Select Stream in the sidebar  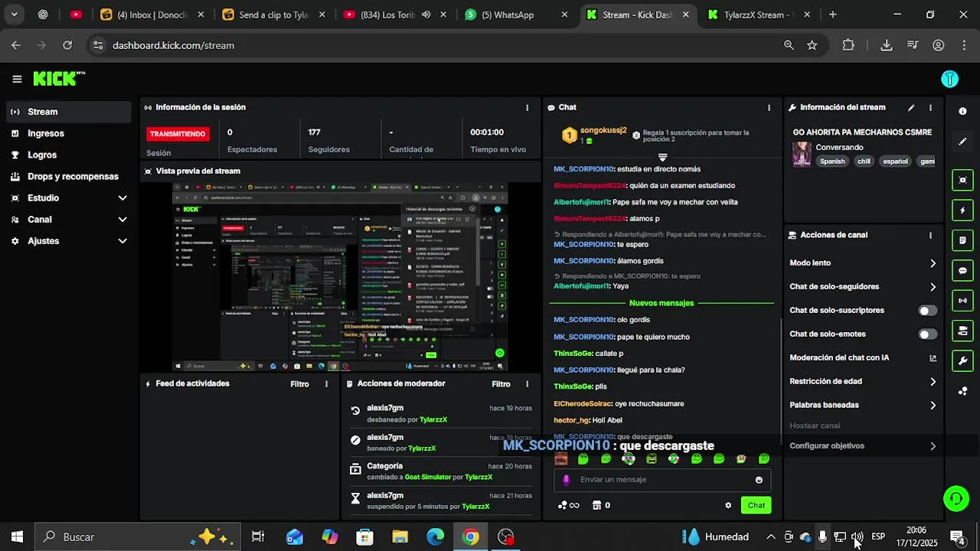[x=69, y=112]
